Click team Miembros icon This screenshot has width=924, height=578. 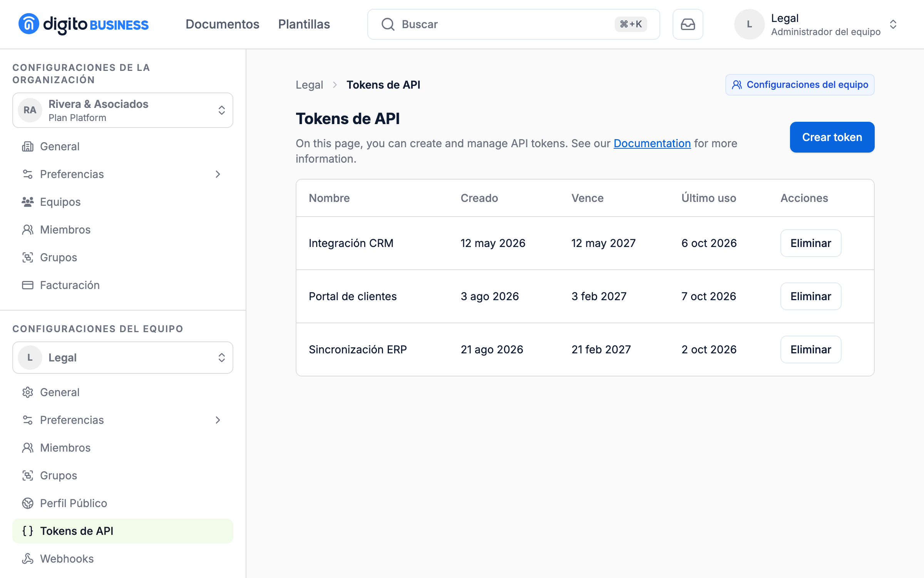coord(28,448)
